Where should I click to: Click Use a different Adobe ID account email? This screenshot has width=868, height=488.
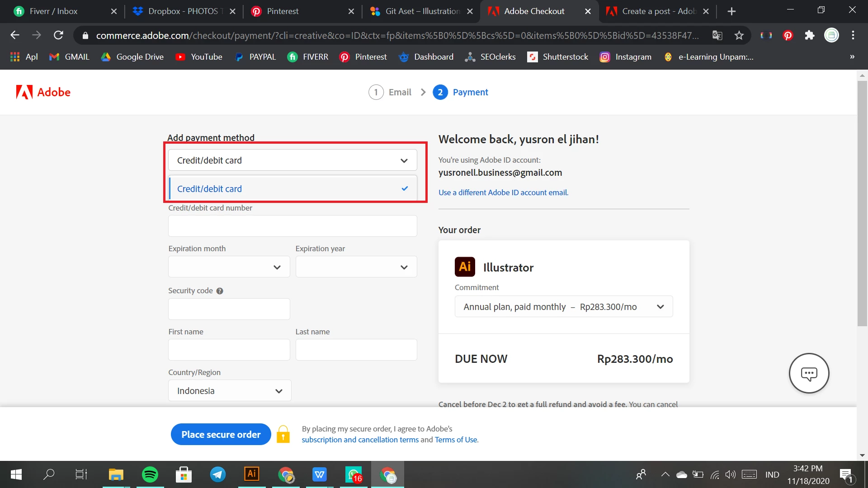(503, 192)
